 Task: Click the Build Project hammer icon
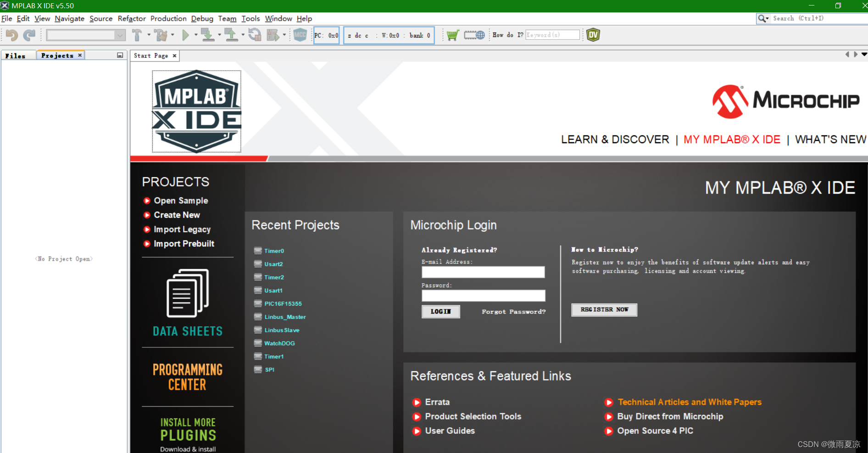click(137, 35)
